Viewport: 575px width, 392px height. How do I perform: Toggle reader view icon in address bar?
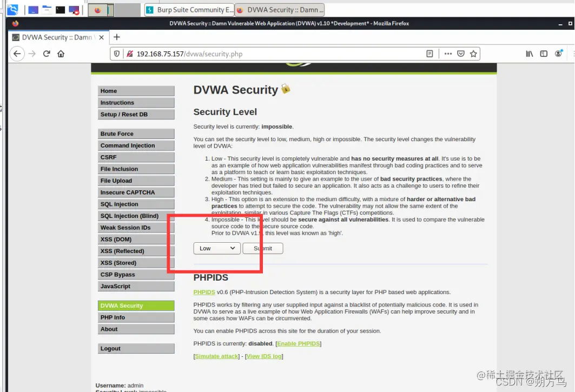[x=430, y=54]
